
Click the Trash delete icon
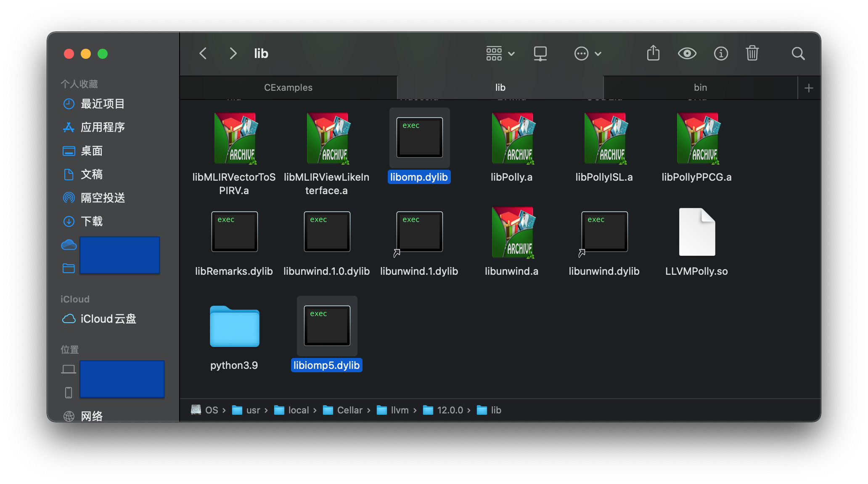click(752, 53)
